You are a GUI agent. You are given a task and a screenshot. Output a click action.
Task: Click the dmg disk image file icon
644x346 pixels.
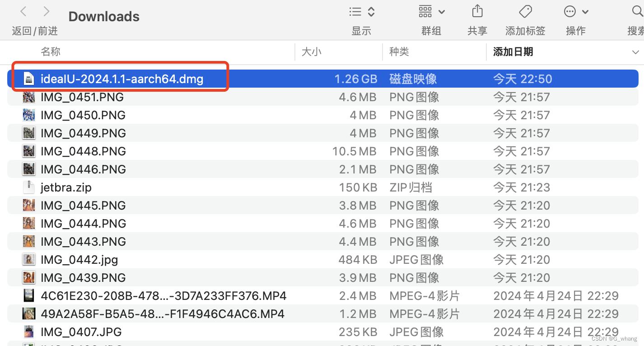pyautogui.click(x=28, y=79)
